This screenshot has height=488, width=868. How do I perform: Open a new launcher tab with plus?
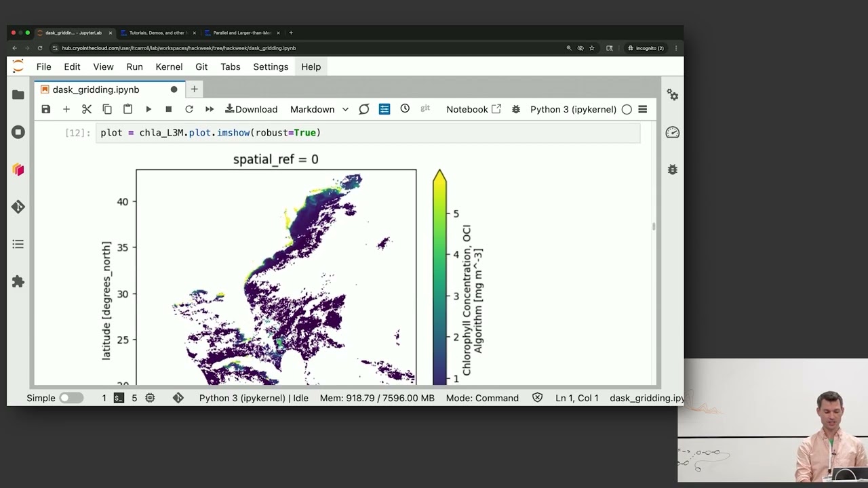pos(194,89)
